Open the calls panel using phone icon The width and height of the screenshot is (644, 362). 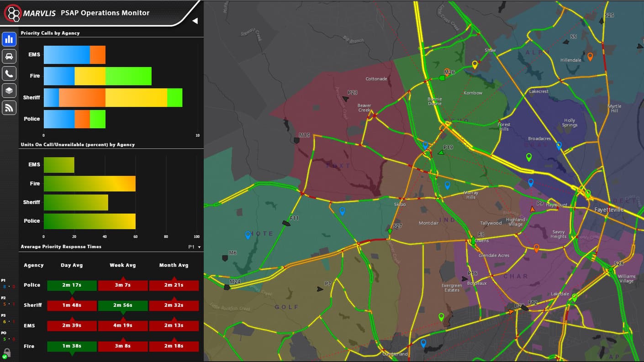(9, 73)
